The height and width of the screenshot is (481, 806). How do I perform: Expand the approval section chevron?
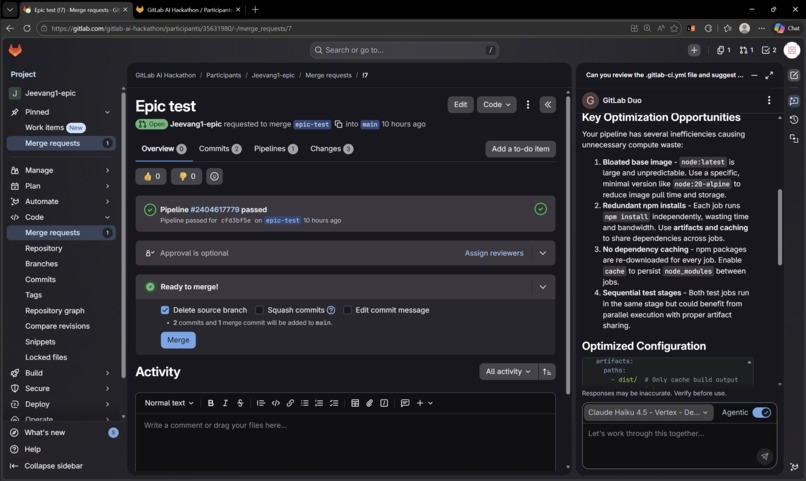point(543,253)
